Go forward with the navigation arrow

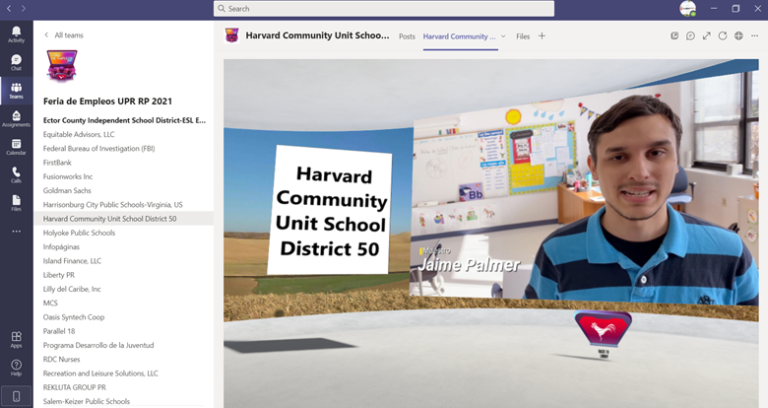tap(23, 8)
